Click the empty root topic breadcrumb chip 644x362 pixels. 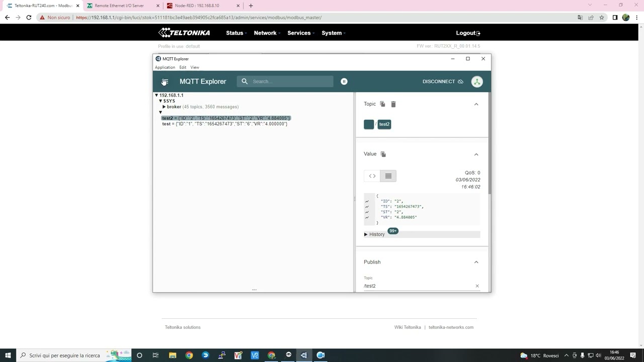[369, 124]
